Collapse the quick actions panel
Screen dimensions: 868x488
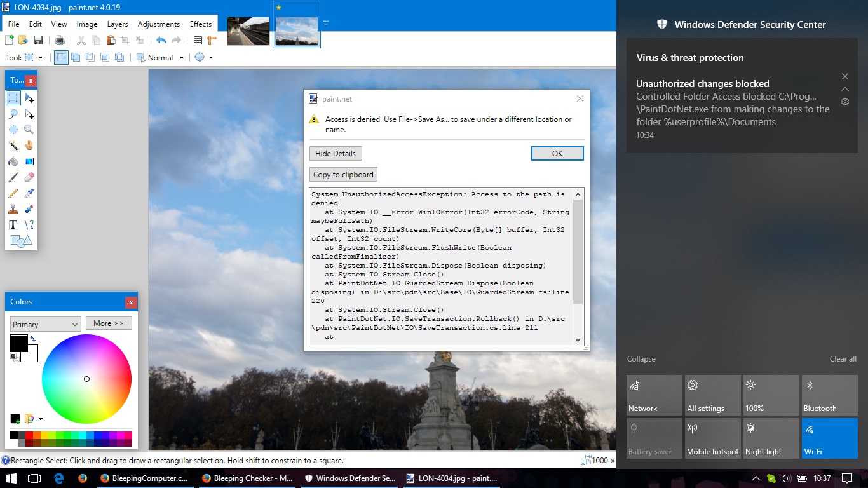click(641, 359)
